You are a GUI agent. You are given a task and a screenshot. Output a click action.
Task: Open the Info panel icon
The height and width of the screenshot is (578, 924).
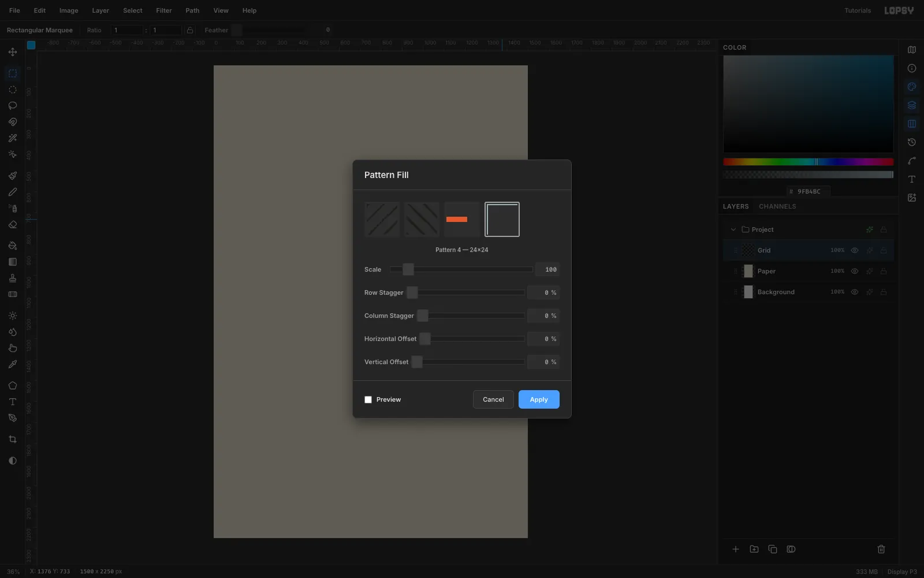pyautogui.click(x=912, y=68)
